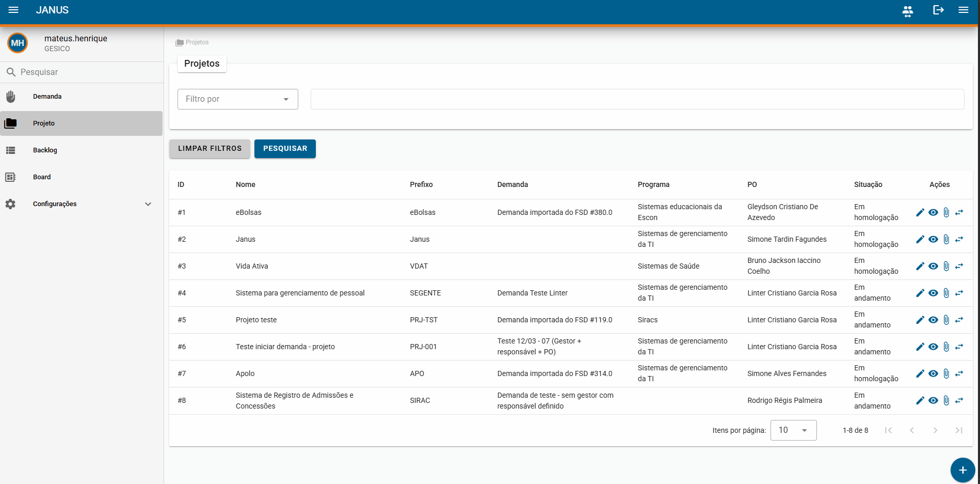Edit the Vida Ativa project
980x484 pixels.
(920, 266)
